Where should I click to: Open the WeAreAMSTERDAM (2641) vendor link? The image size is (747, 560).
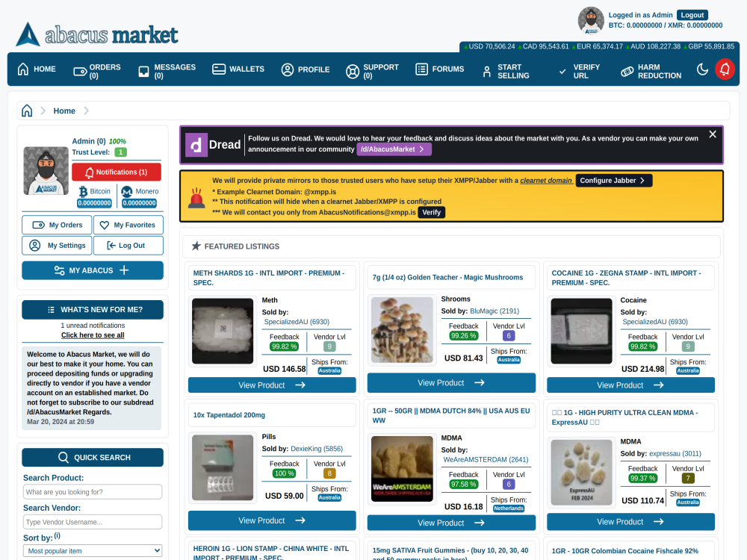(486, 459)
